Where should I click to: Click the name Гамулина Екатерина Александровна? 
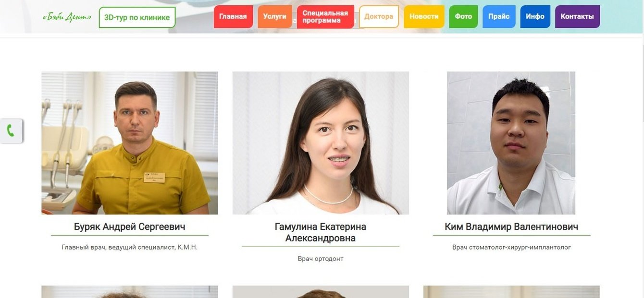(321, 232)
